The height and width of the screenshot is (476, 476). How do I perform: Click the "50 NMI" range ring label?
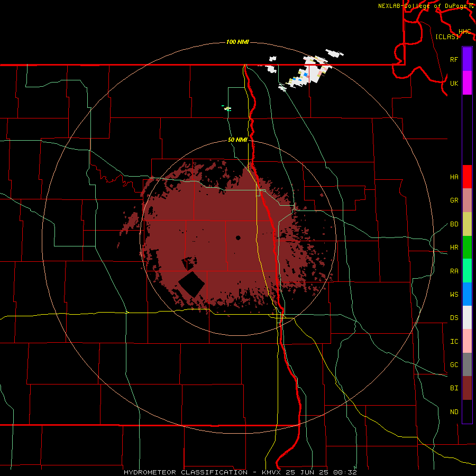[237, 140]
